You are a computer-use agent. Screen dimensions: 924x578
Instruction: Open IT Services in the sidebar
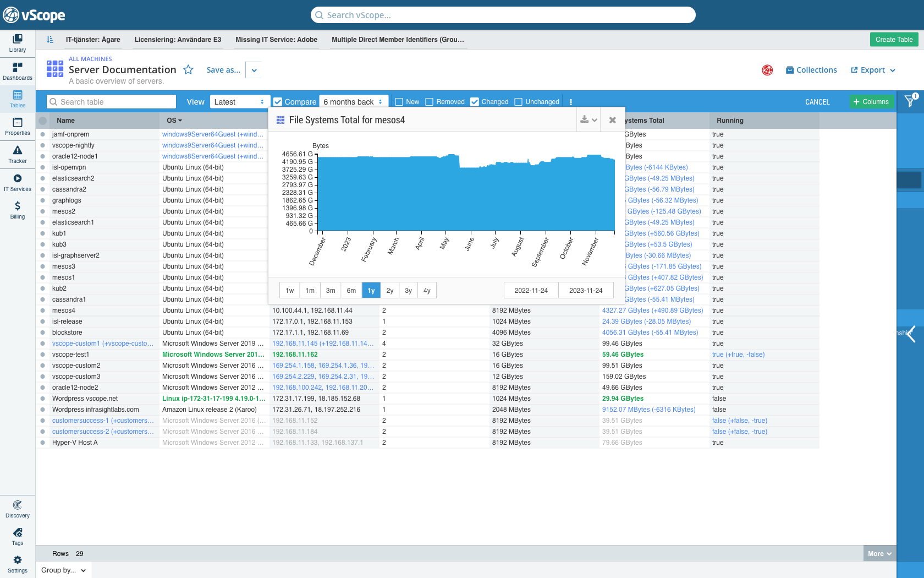click(x=18, y=183)
